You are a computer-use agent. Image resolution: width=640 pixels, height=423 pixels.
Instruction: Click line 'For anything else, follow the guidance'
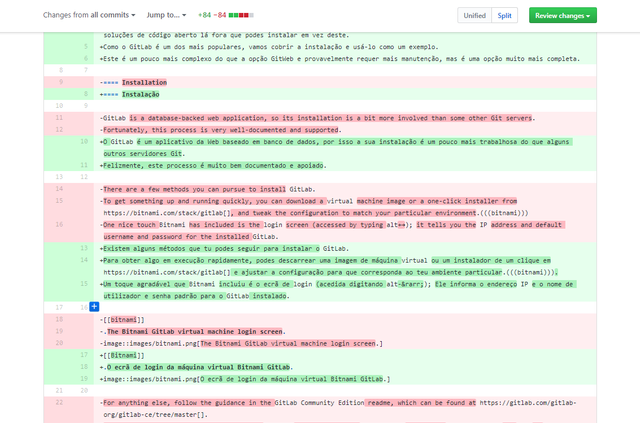320,408
